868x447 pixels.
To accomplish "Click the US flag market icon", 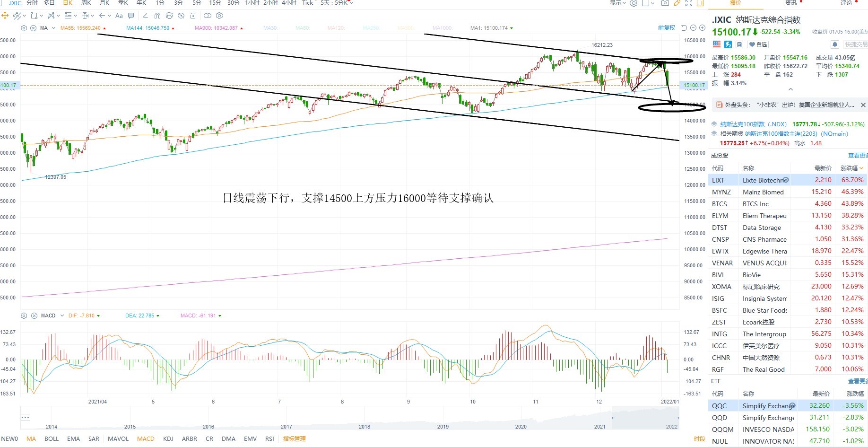I will [x=717, y=44].
